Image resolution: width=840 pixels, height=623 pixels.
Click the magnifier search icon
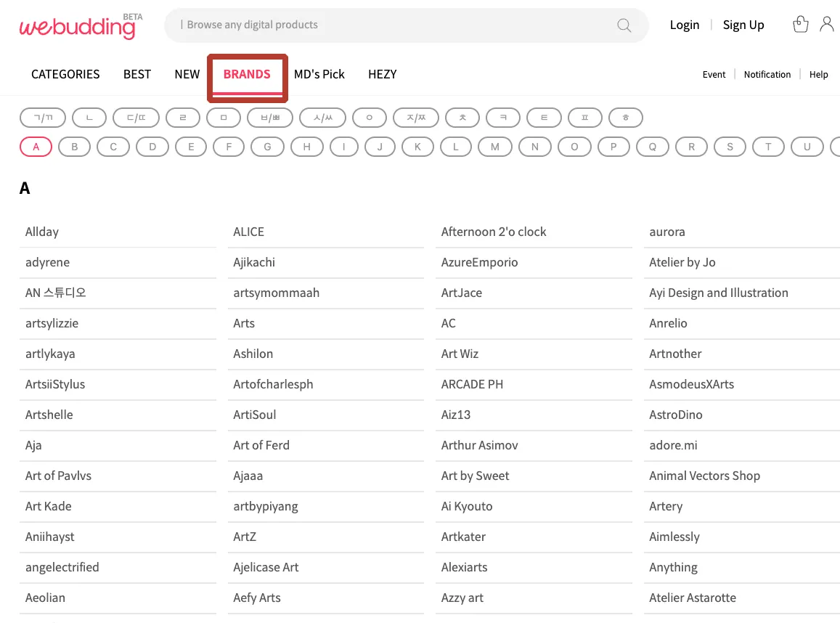pyautogui.click(x=624, y=25)
